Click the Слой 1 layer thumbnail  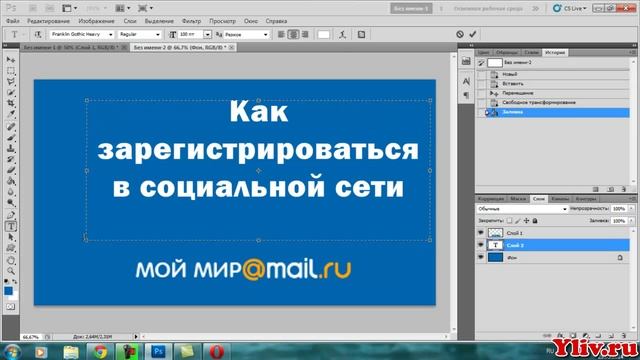496,233
